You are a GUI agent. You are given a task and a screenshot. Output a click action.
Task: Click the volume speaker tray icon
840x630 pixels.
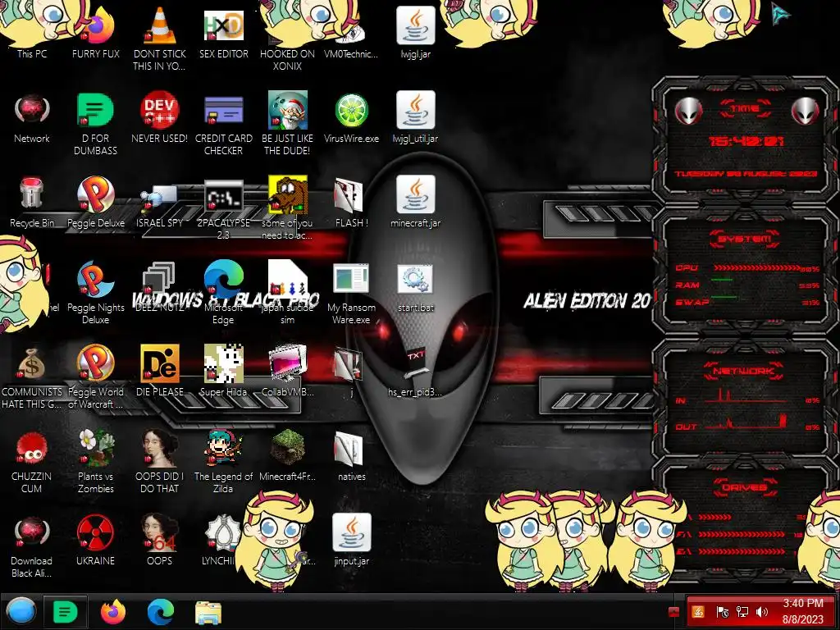coord(761,612)
